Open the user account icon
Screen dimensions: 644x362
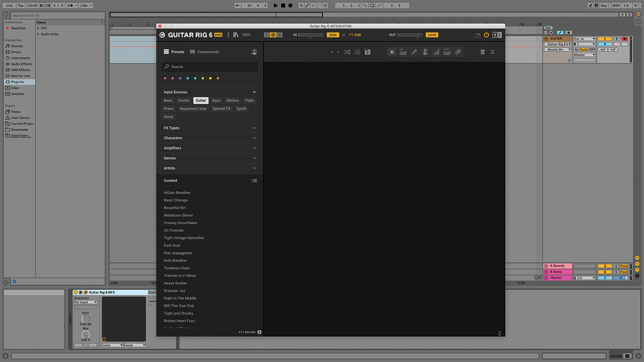click(x=254, y=52)
